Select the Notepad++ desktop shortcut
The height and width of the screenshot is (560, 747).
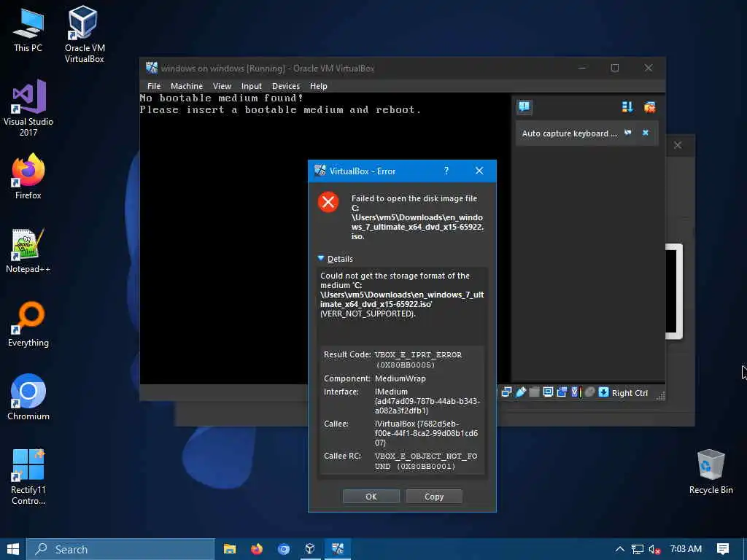click(28, 251)
